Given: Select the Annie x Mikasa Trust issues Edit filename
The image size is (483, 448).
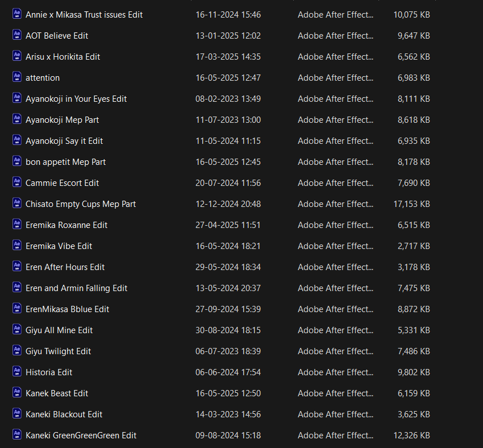Looking at the screenshot, I should 84,14.
